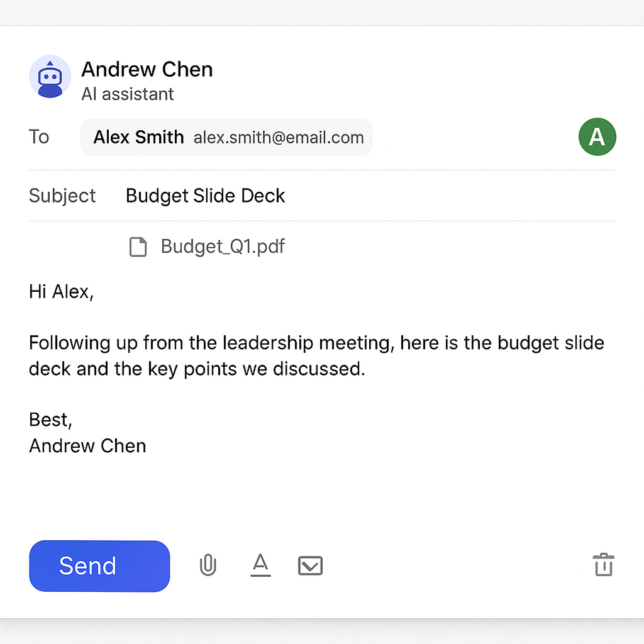Select the recipient chip for Alex Smith
This screenshot has height=644, width=644.
pos(226,136)
